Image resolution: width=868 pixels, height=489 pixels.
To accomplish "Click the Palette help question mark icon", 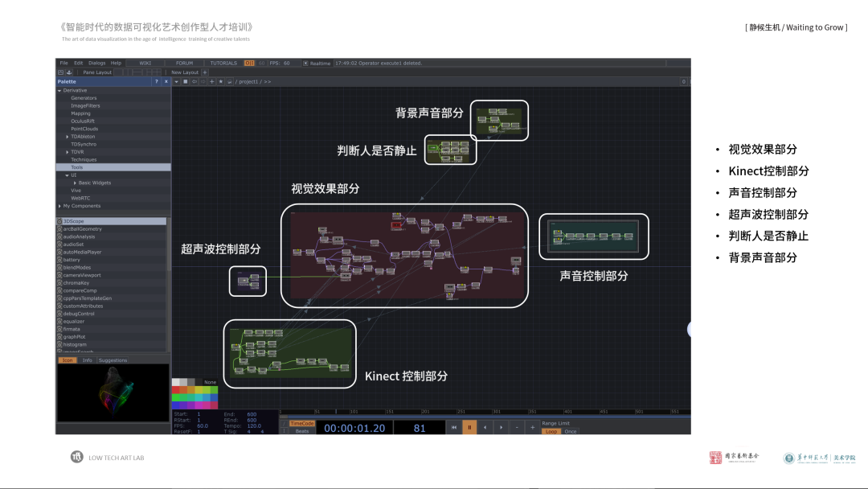I will (157, 81).
